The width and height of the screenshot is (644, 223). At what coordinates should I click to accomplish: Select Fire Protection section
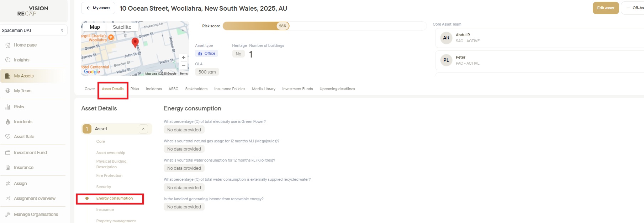[x=109, y=175]
